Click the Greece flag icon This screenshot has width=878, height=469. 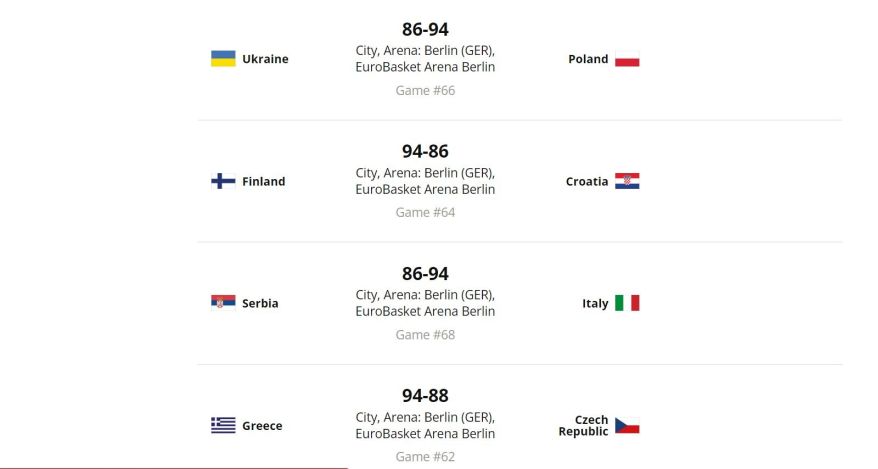(x=223, y=425)
